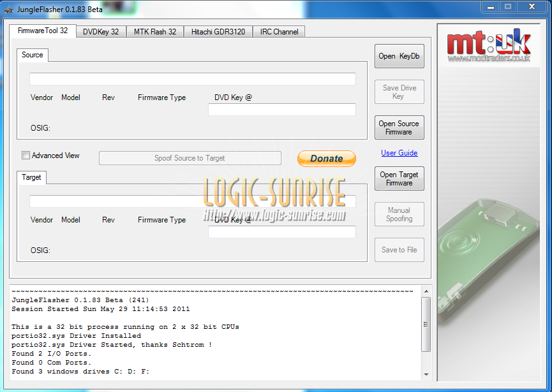The image size is (552, 392).
Task: Click 'portio32.sys Driver Installed' log line
Action: 76,336
